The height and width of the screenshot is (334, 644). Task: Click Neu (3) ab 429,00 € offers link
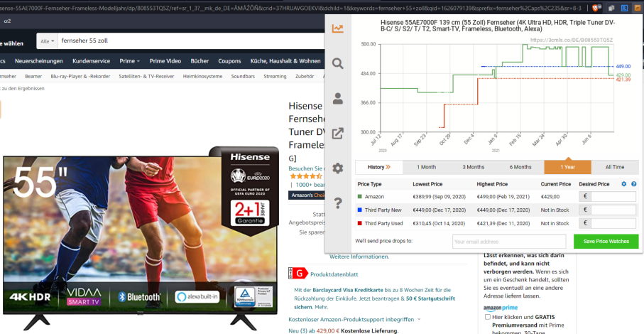click(x=314, y=330)
